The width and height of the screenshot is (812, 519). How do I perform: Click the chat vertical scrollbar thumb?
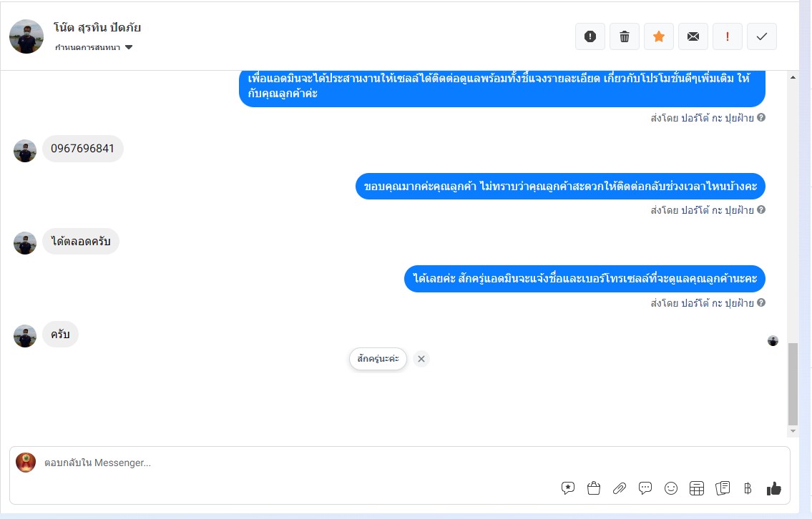793,383
